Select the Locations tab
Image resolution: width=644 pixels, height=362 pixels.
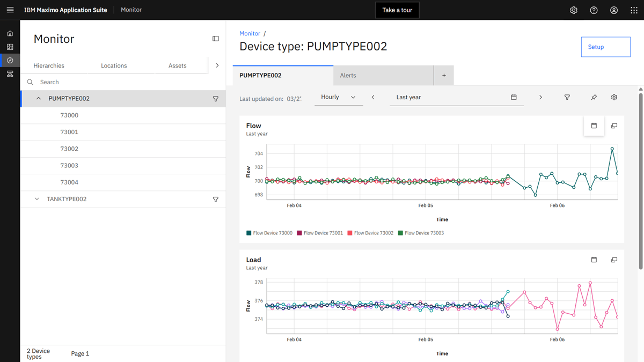[114, 65]
